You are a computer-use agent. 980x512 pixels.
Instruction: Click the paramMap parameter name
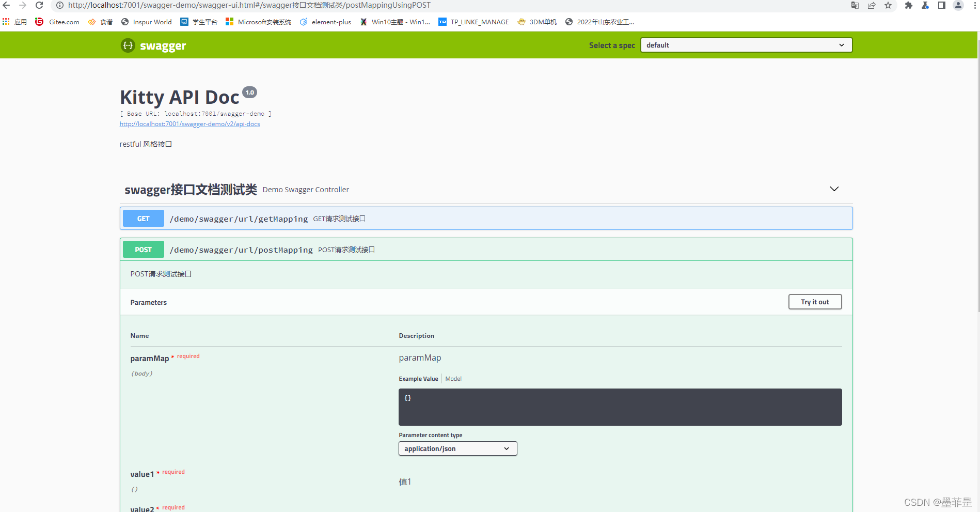pyautogui.click(x=150, y=359)
